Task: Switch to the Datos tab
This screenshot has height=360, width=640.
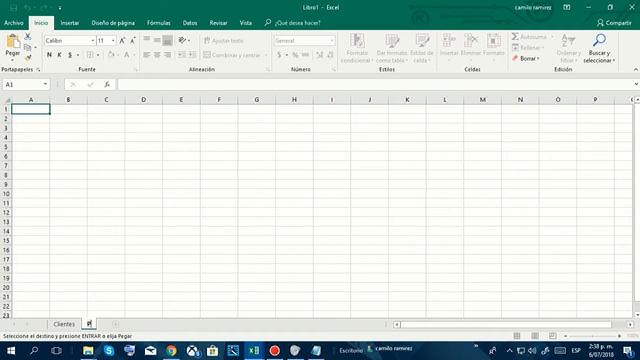Action: (190, 23)
